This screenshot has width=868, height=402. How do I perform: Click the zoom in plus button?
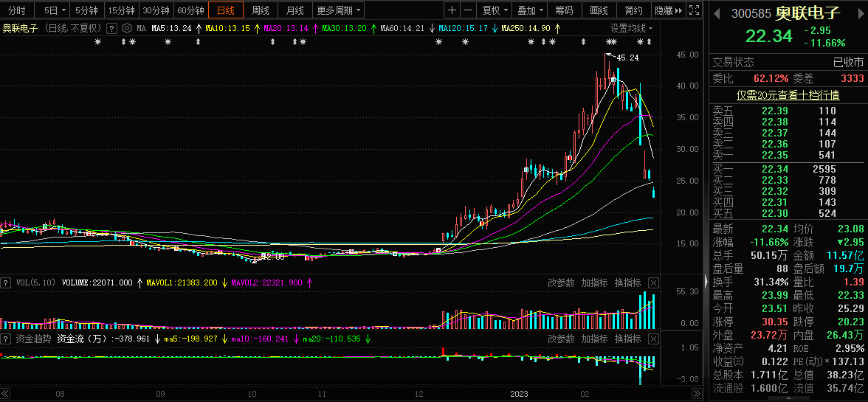452,10
